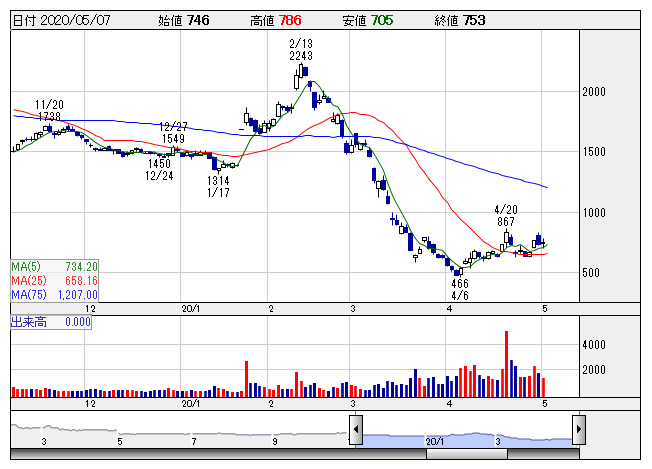The image size is (652, 469).
Task: Click the left range handle arrow in navigator
Action: pyautogui.click(x=356, y=429)
